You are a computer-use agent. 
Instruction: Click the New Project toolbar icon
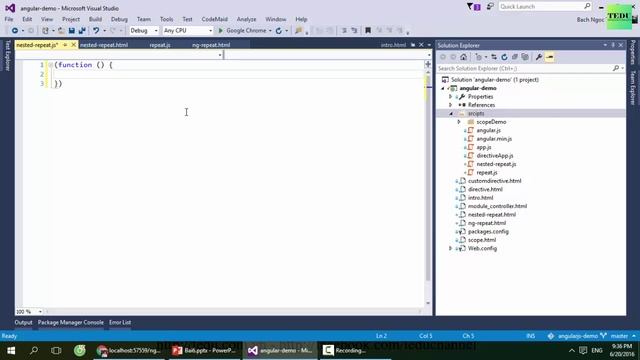click(45, 31)
